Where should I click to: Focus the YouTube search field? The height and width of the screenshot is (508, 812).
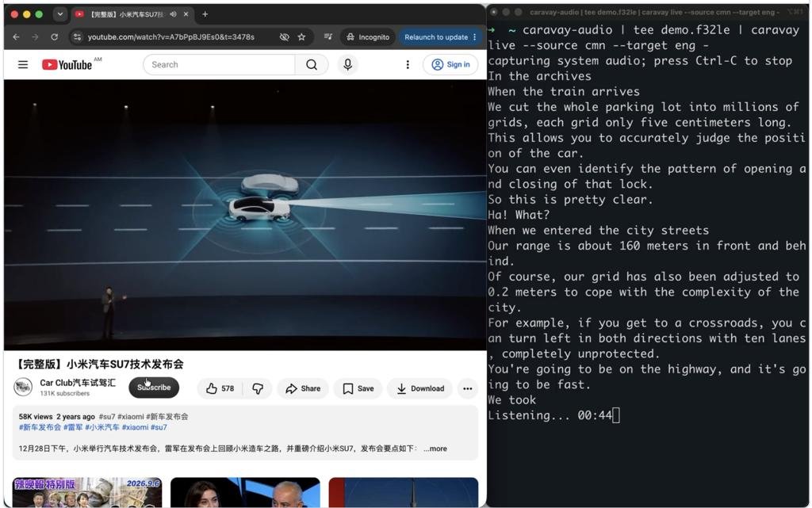coord(219,65)
